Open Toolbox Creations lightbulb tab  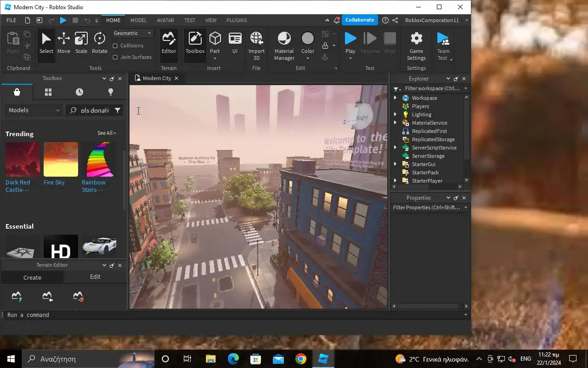coord(110,92)
